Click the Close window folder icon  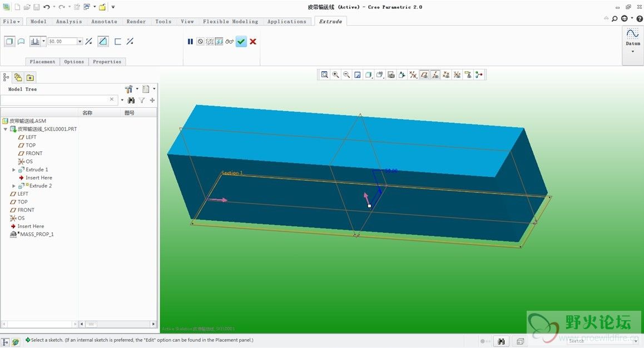coord(102,7)
